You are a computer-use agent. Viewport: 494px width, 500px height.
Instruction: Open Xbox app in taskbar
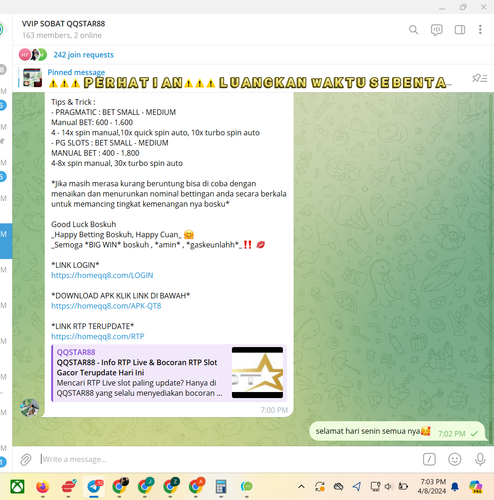point(17,487)
